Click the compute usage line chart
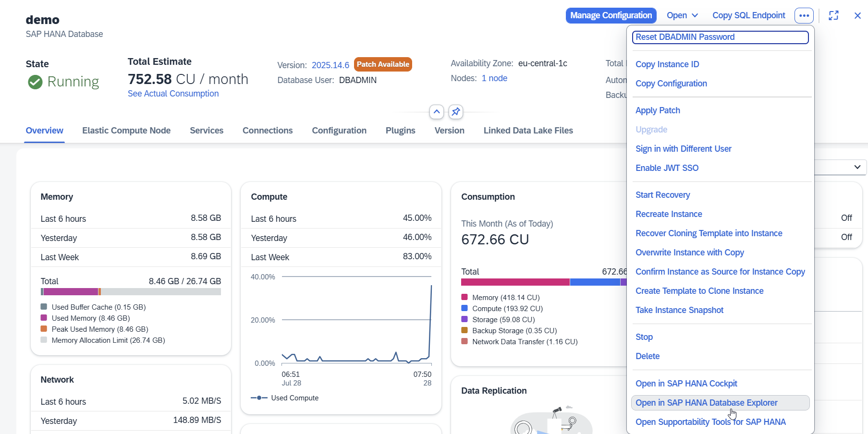Viewport: 868px width, 434px height. [356, 320]
